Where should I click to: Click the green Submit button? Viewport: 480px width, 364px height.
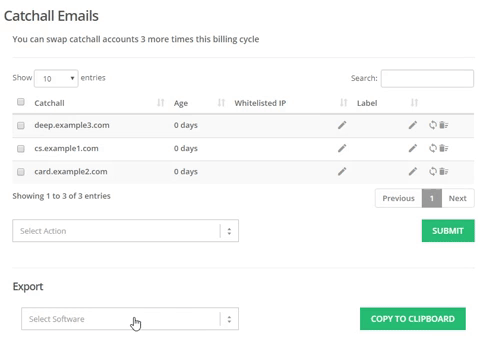[x=448, y=231]
